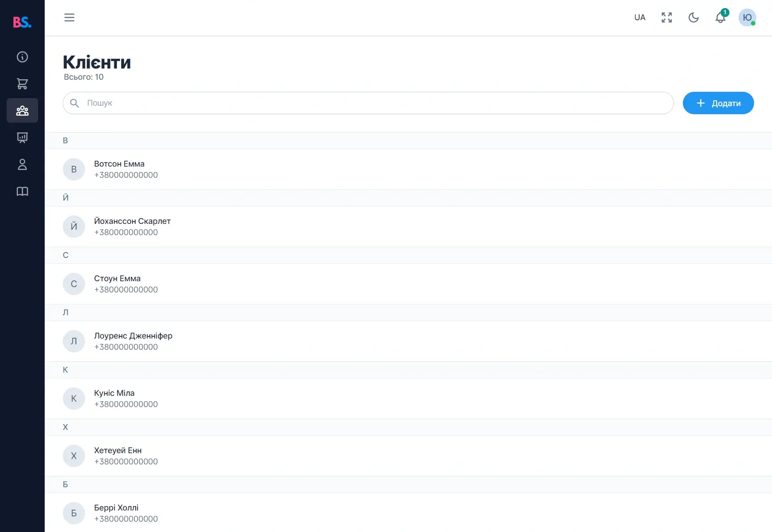This screenshot has height=532, width=772.
Task: Select the clients group icon in sidebar
Action: pos(22,111)
